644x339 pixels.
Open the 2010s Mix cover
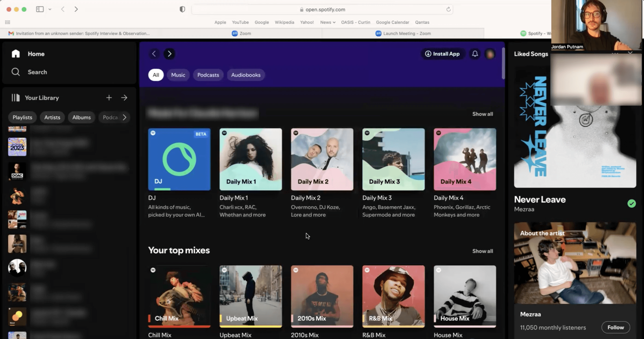click(x=322, y=297)
